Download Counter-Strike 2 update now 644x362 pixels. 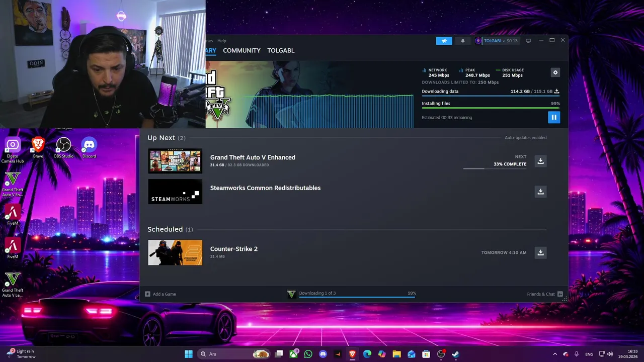tap(540, 252)
